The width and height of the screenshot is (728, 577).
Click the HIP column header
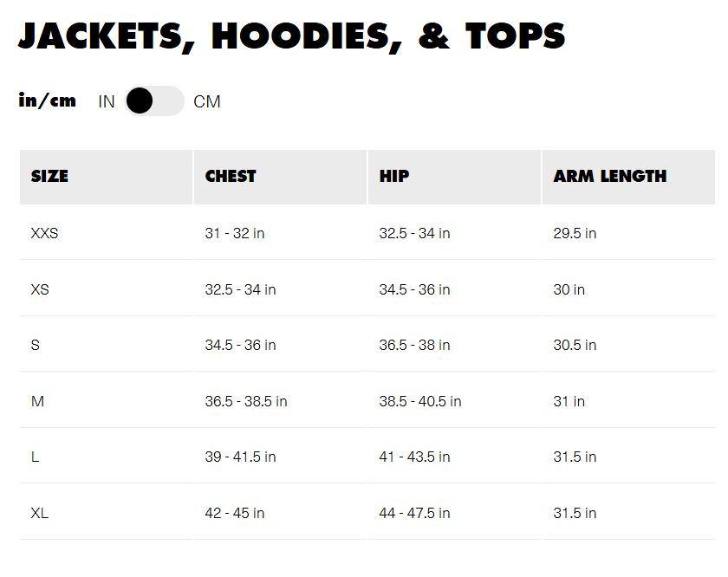pyautogui.click(x=394, y=176)
